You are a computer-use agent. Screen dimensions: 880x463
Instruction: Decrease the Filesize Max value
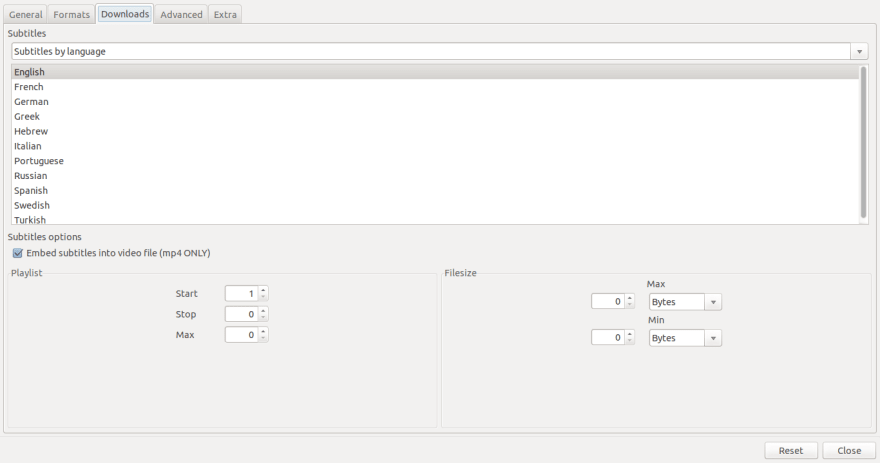tap(630, 305)
